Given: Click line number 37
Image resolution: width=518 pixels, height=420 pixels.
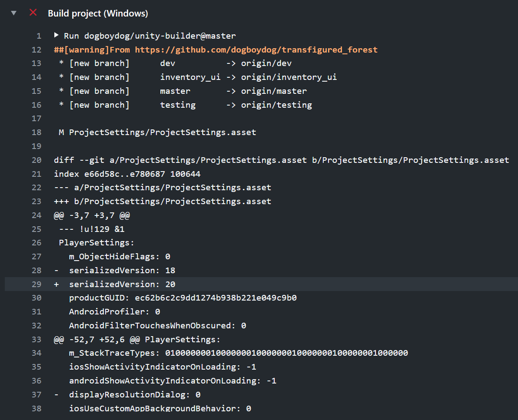Looking at the screenshot, I should click(x=37, y=394).
